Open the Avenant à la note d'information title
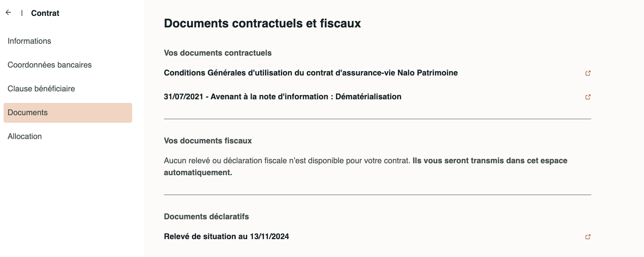 283,97
